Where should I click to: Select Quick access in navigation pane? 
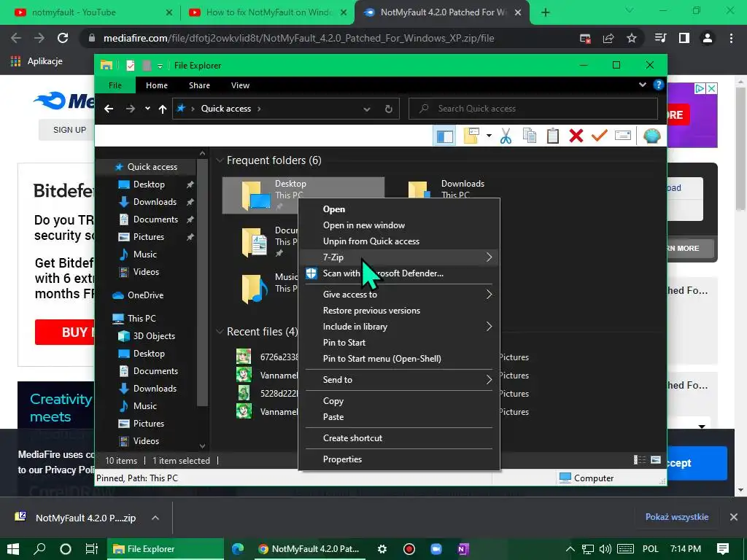[x=152, y=167]
